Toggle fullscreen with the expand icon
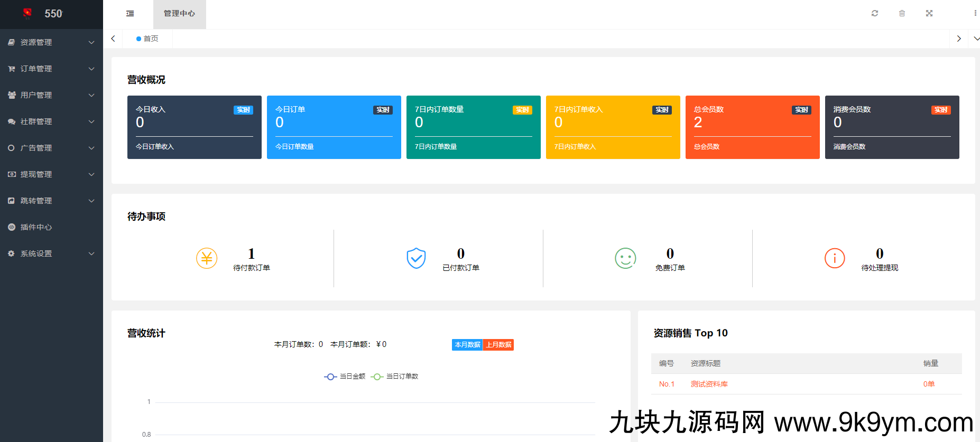Screen dimensions: 980x442 tap(929, 13)
